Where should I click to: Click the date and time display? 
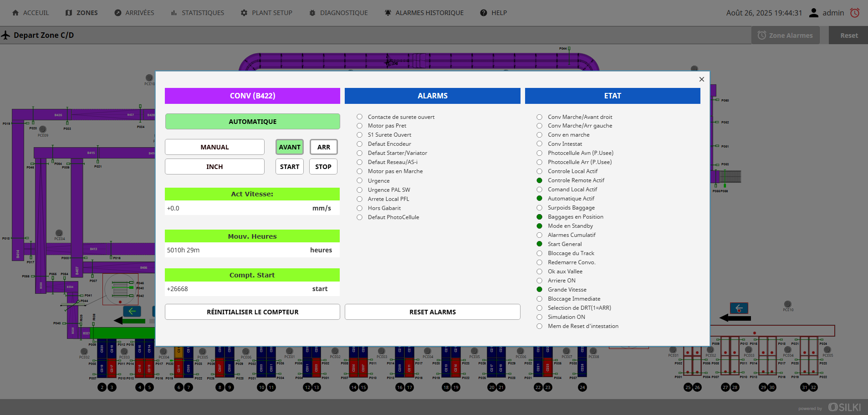764,13
